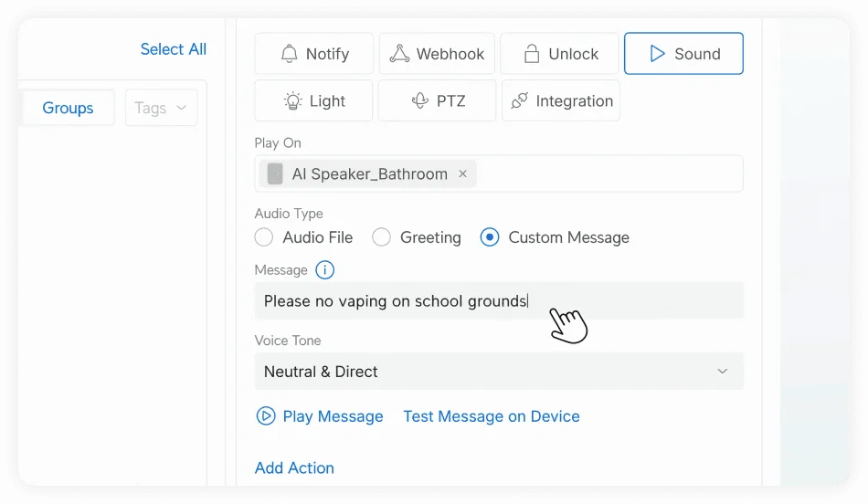The width and height of the screenshot is (868, 504).
Task: Choose the PTZ action type
Action: coord(438,100)
